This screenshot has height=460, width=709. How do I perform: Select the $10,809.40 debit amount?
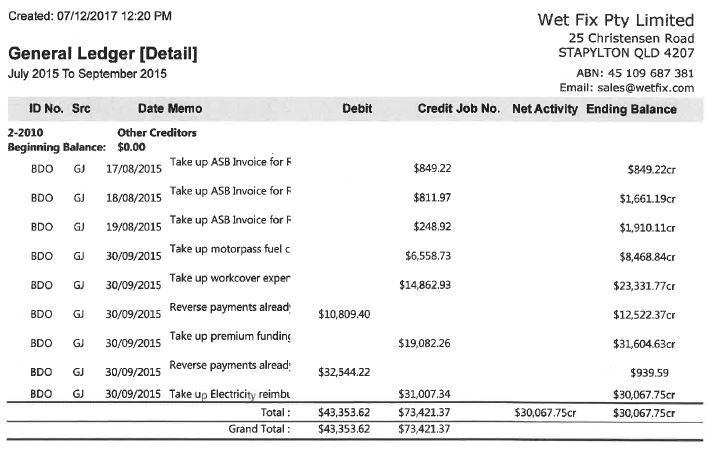[x=344, y=314]
